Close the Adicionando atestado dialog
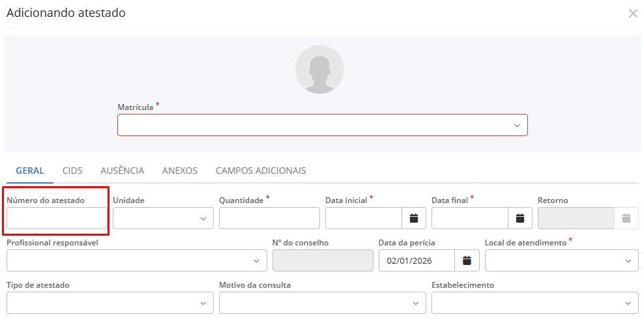 click(633, 14)
